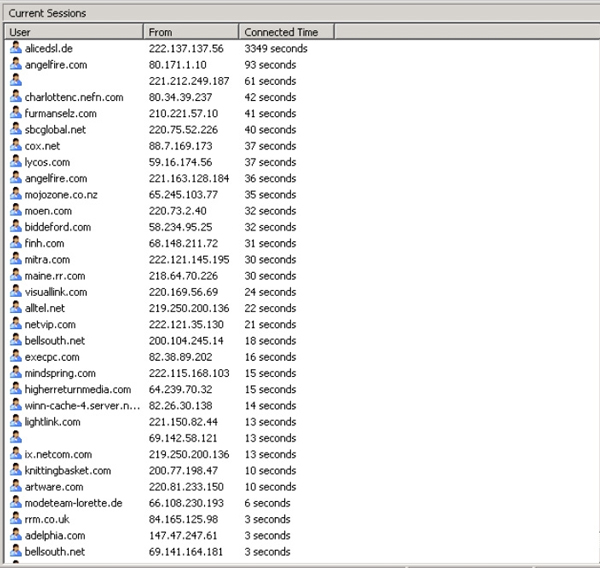Select the user icon for furmanselz.com

16,113
